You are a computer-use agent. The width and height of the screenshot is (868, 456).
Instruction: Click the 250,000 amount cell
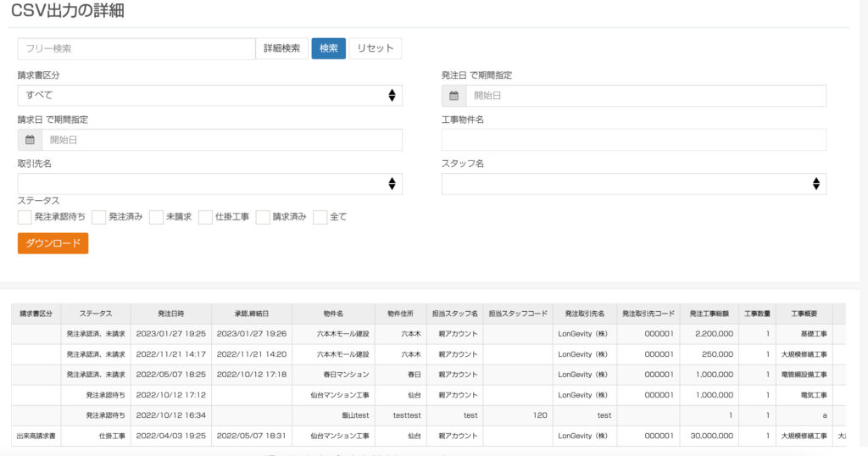709,355
